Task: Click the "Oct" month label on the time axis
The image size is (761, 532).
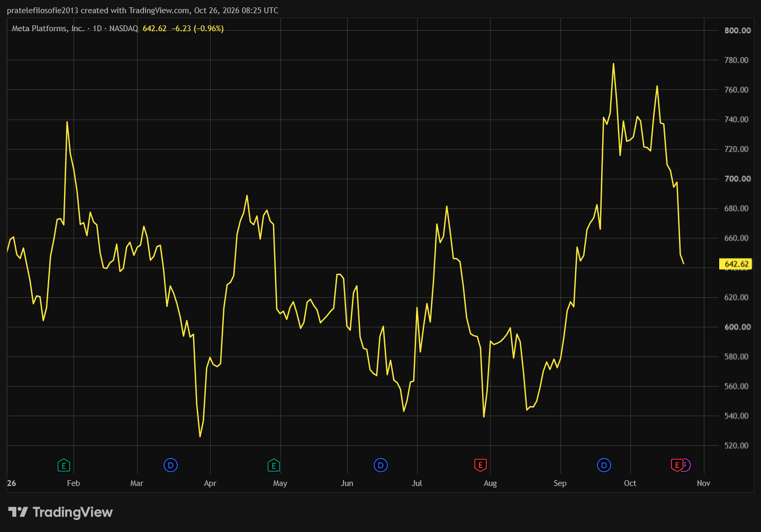Action: [x=630, y=483]
